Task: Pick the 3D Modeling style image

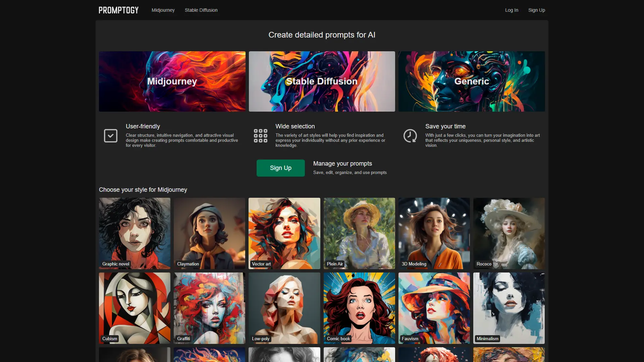Action: tap(434, 233)
